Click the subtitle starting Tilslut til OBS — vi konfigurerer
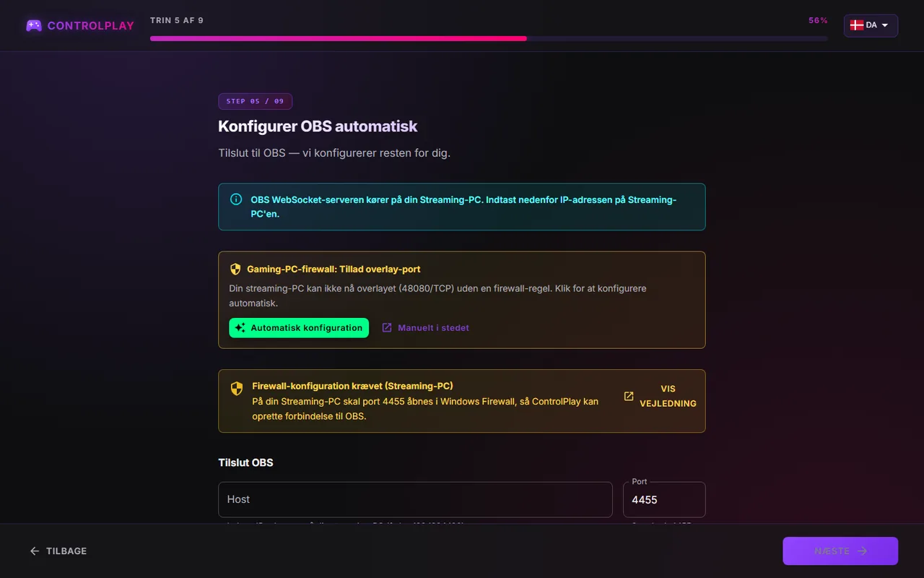The width and height of the screenshot is (924, 578). pos(334,153)
